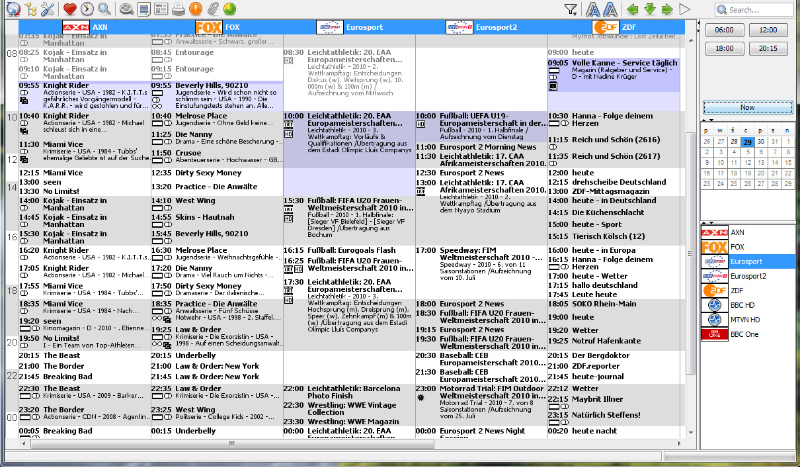This screenshot has height=467, width=800.
Task: Open the filter funnel dropdown
Action: pyautogui.click(x=571, y=9)
